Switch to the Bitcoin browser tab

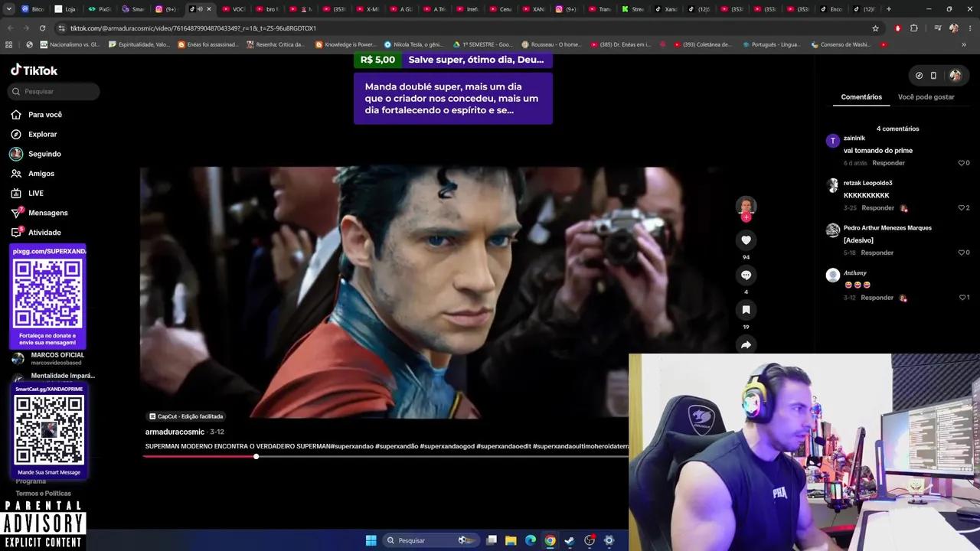33,9
